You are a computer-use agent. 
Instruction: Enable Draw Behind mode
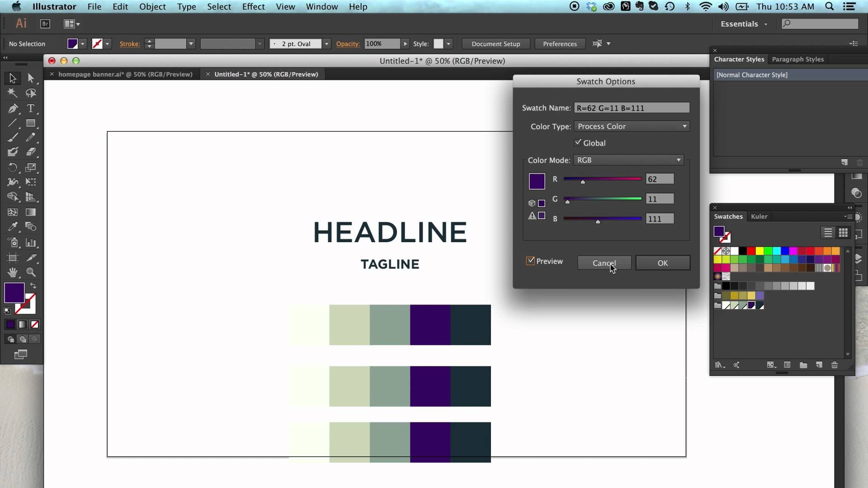click(22, 339)
